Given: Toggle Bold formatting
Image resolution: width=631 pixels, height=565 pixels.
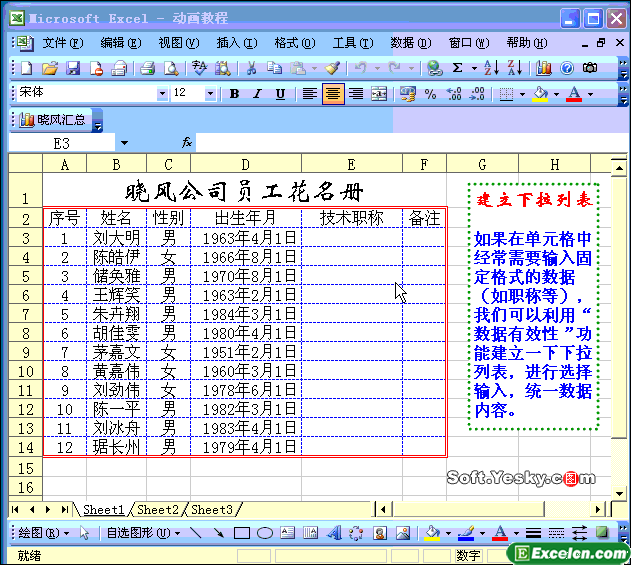Looking at the screenshot, I should [234, 94].
